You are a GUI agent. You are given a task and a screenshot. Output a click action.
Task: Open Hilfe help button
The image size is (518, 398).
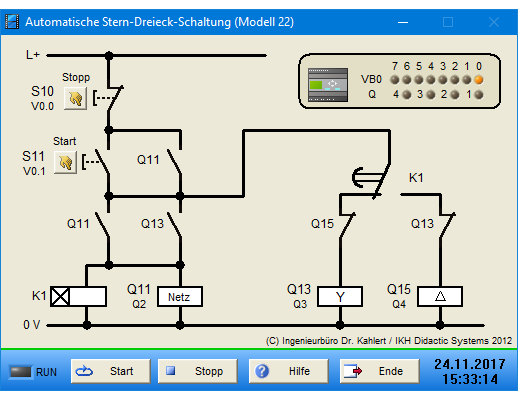coord(289,371)
